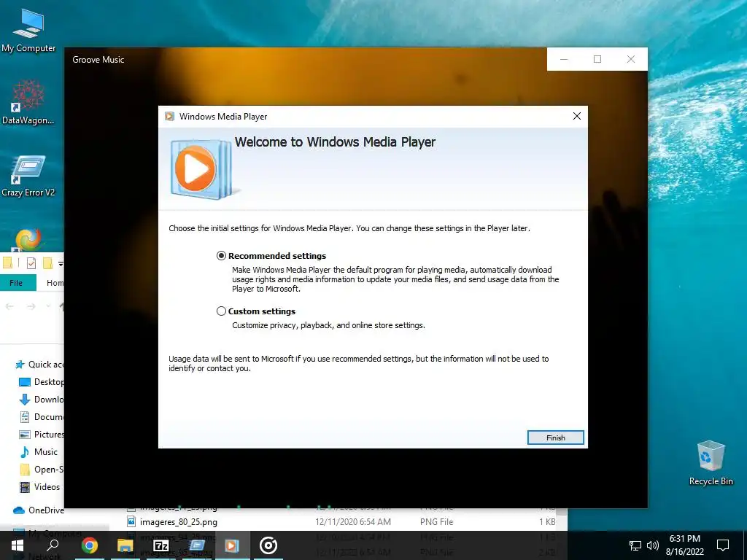Select Downloads in Explorer sidebar
Screen dimensions: 747x560
click(x=41, y=400)
